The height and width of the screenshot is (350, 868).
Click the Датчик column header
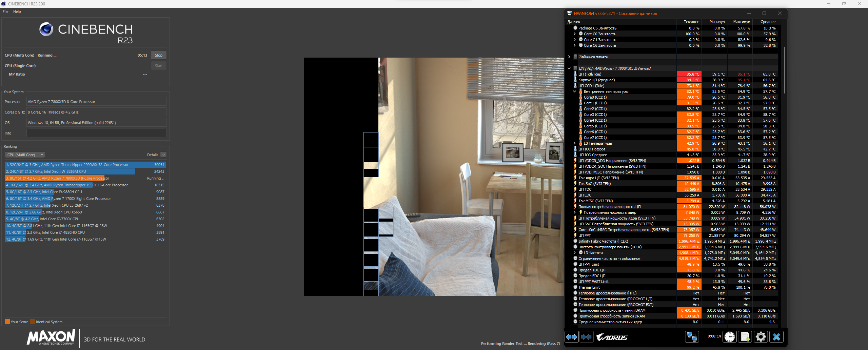pos(620,22)
